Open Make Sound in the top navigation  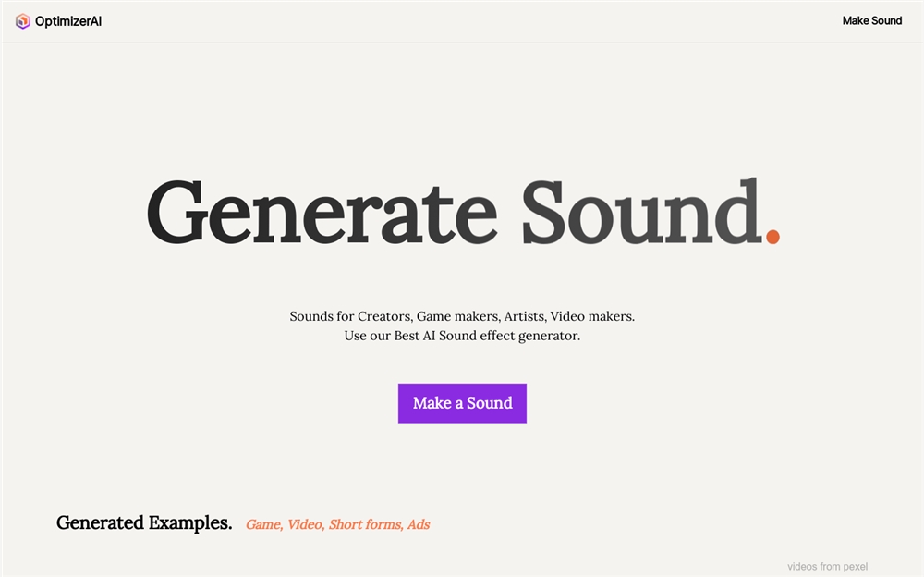tap(871, 20)
